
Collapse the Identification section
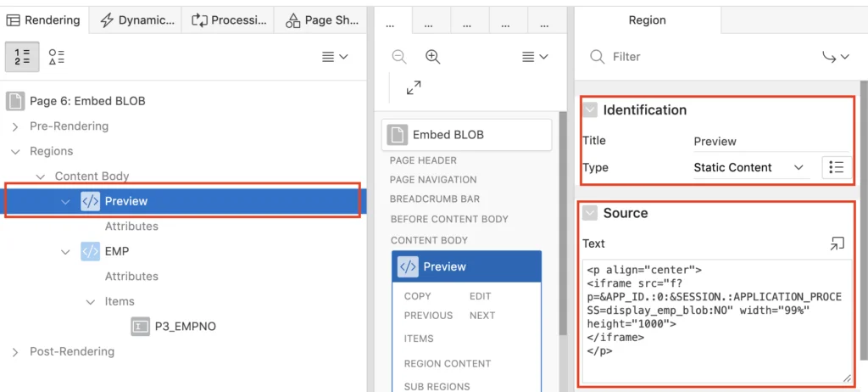pyautogui.click(x=590, y=109)
